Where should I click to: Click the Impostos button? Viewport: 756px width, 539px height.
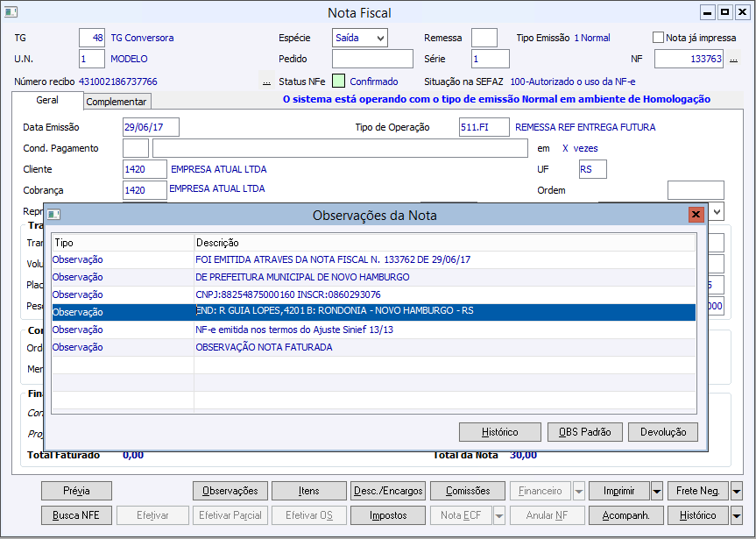tap(388, 515)
